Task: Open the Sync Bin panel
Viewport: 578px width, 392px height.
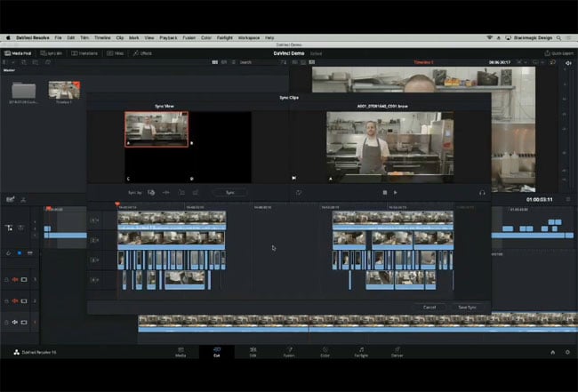Action: coord(52,53)
